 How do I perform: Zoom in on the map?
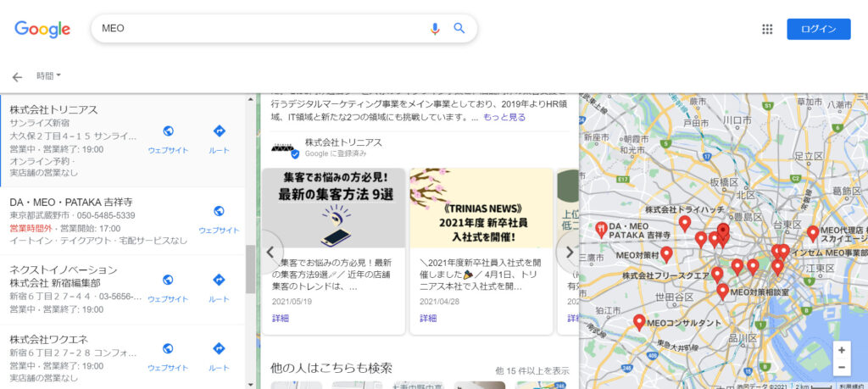click(842, 350)
